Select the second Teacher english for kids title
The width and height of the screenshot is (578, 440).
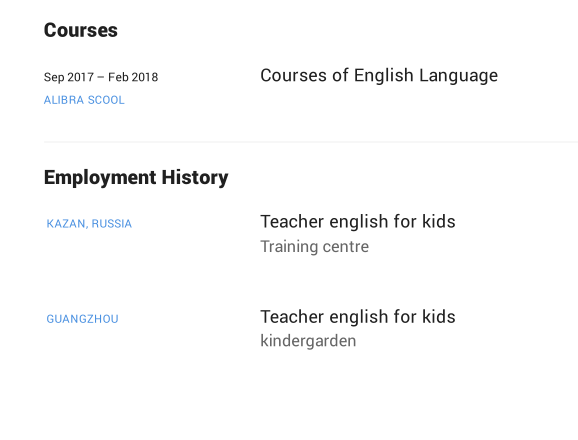358,317
